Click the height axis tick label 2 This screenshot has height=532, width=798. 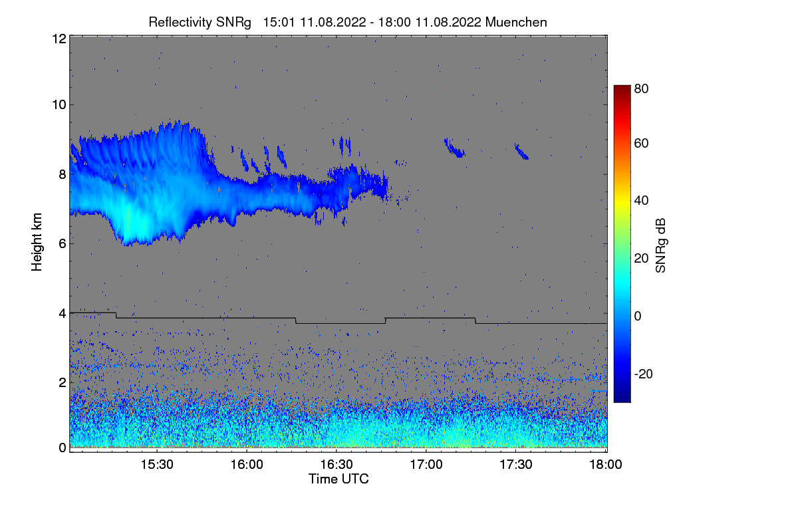pos(62,382)
